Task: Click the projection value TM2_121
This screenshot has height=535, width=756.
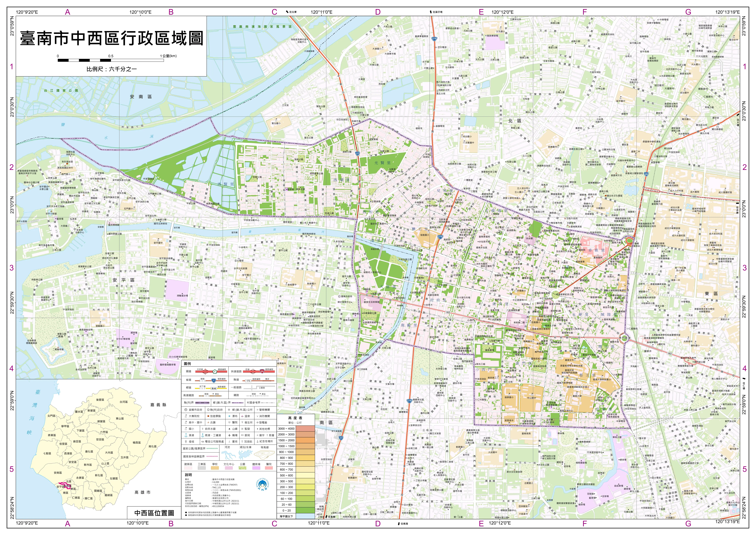Action: point(217,488)
